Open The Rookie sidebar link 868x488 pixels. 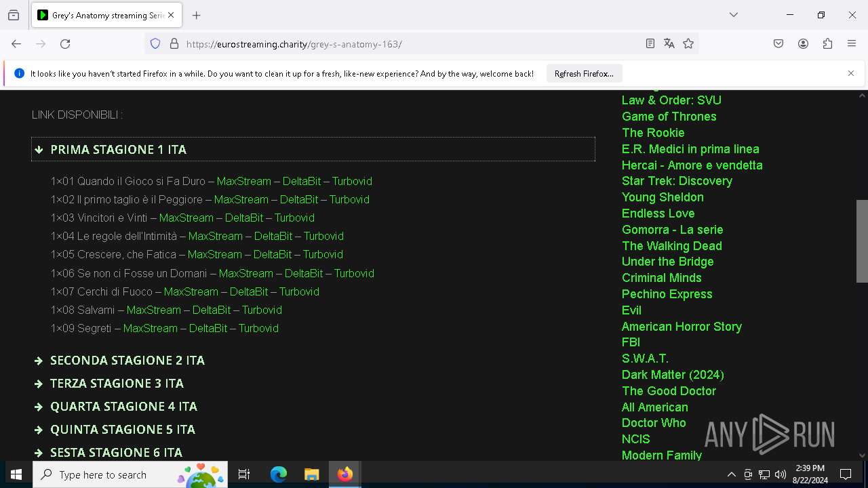coord(653,133)
